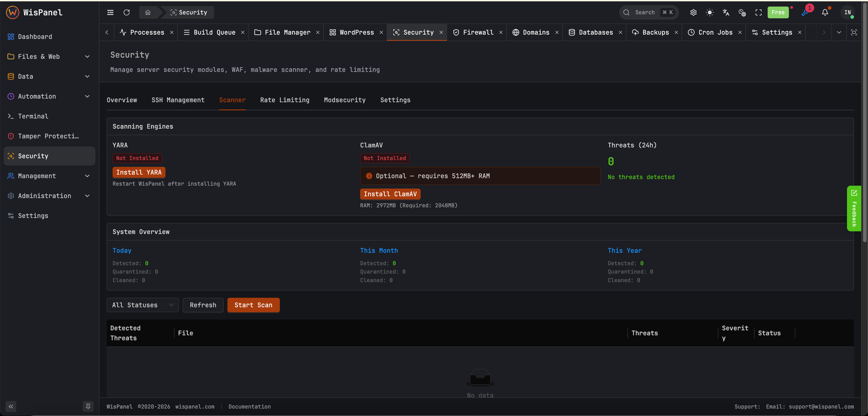The image size is (868, 416).
Task: Open the SSH Management sub-tab
Action: 178,100
